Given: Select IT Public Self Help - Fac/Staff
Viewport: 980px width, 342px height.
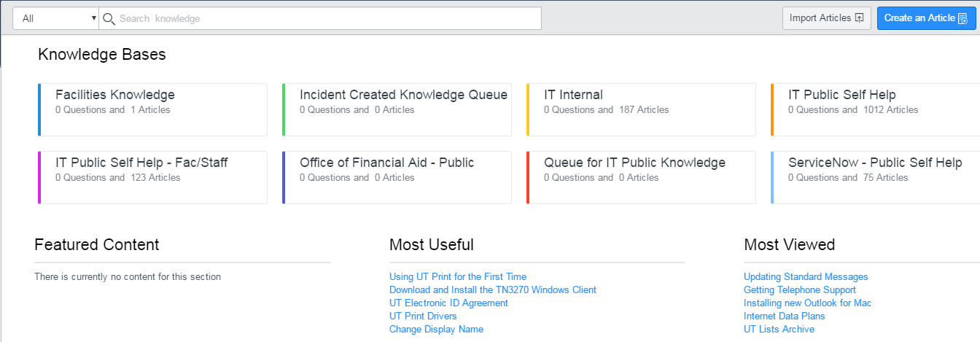Looking at the screenshot, I should [152, 177].
